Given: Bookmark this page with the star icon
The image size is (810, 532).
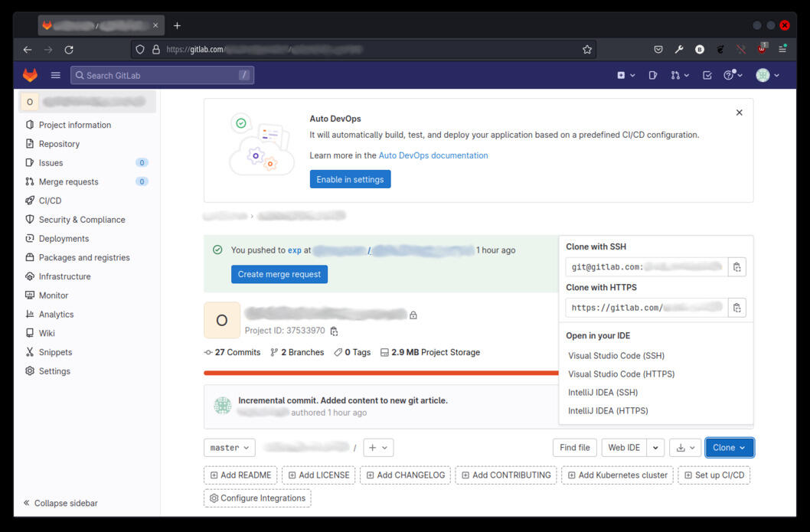Looking at the screenshot, I should pyautogui.click(x=587, y=50).
